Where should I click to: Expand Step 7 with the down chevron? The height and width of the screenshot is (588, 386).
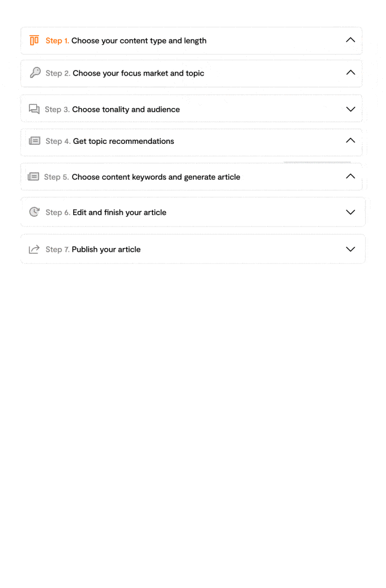350,249
